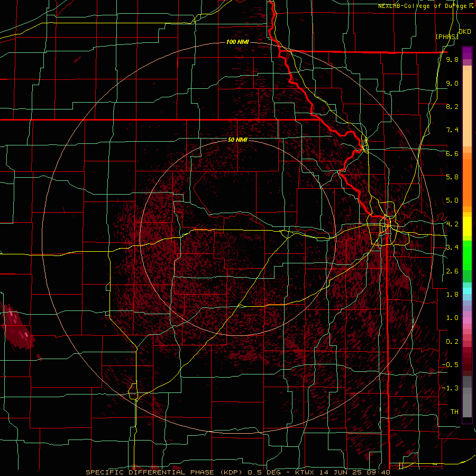Click the "100 NMI" range ring label
476x476 pixels.
point(237,42)
